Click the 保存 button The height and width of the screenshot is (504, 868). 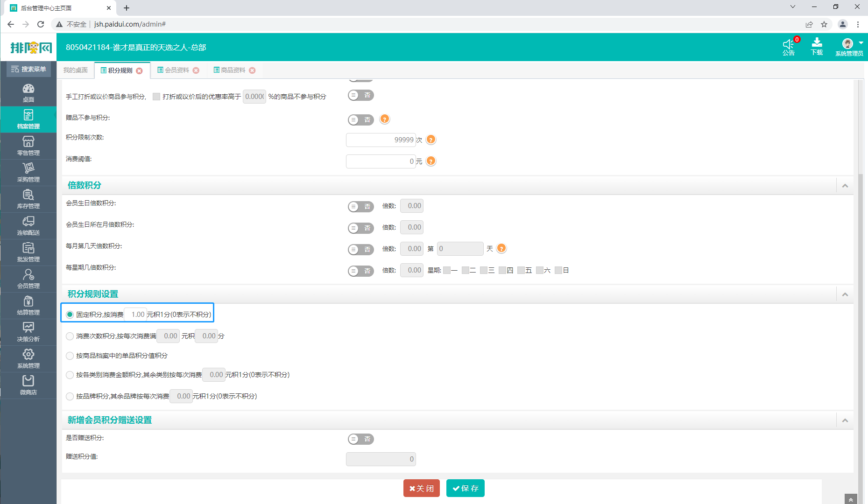[x=466, y=488]
